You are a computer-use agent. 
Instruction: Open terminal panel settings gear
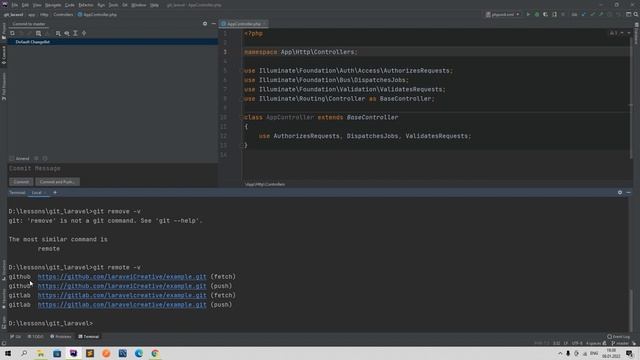(620, 192)
